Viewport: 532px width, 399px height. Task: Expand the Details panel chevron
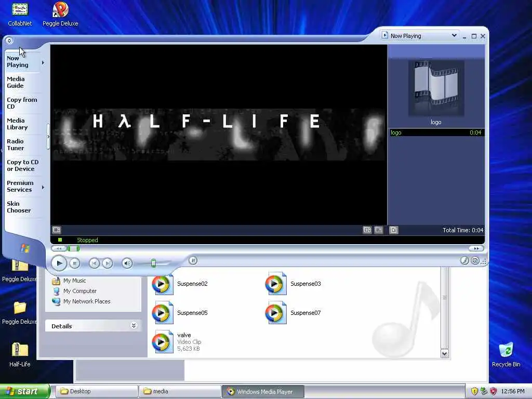coord(134,326)
